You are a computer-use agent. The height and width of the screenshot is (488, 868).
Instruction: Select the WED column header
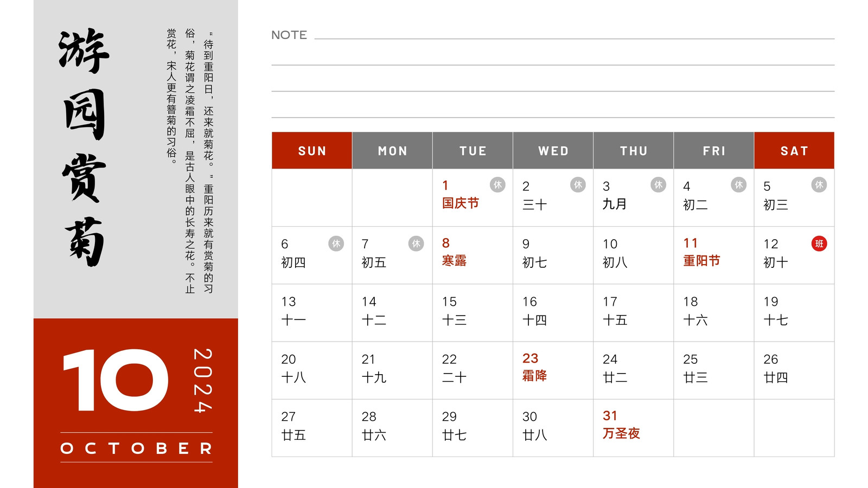(x=553, y=151)
